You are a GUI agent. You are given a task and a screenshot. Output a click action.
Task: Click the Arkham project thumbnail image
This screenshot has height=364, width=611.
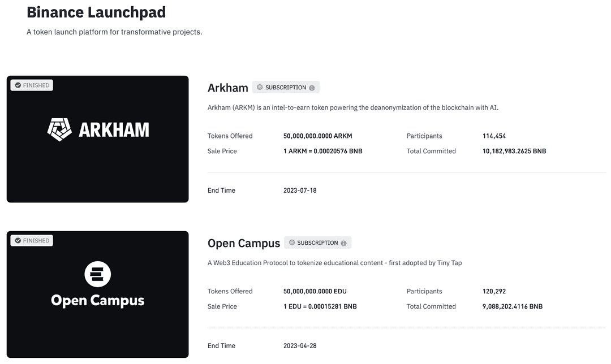tap(97, 138)
